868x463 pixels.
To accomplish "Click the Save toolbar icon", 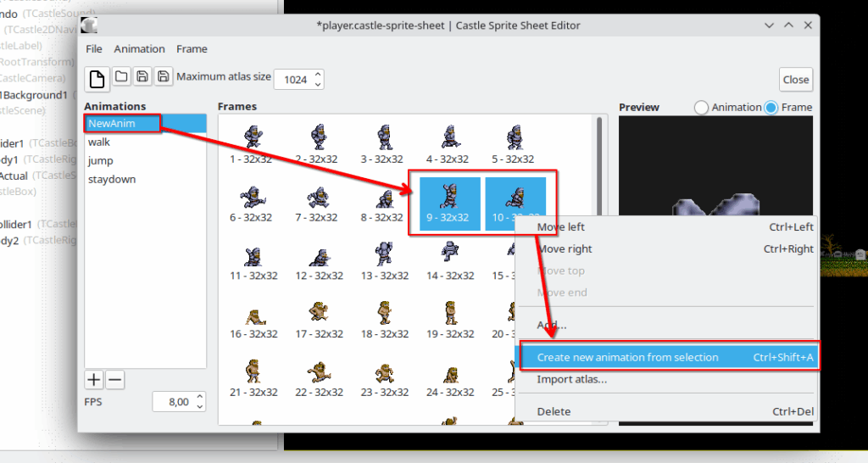I will 142,77.
